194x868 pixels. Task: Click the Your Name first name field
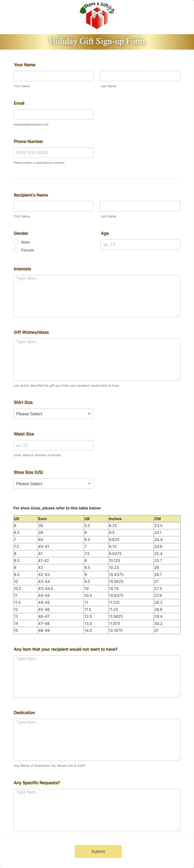click(x=53, y=76)
